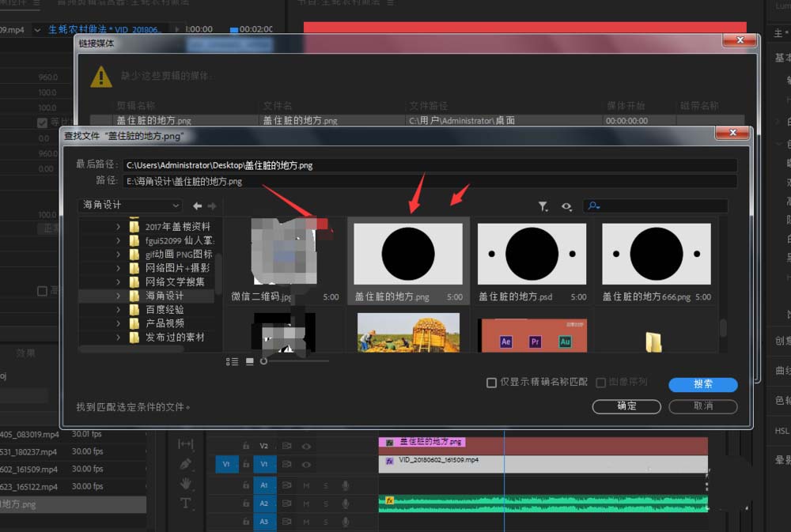Viewport: 791px width, 532px height.
Task: Toggle lock on track A2
Action: (246, 504)
